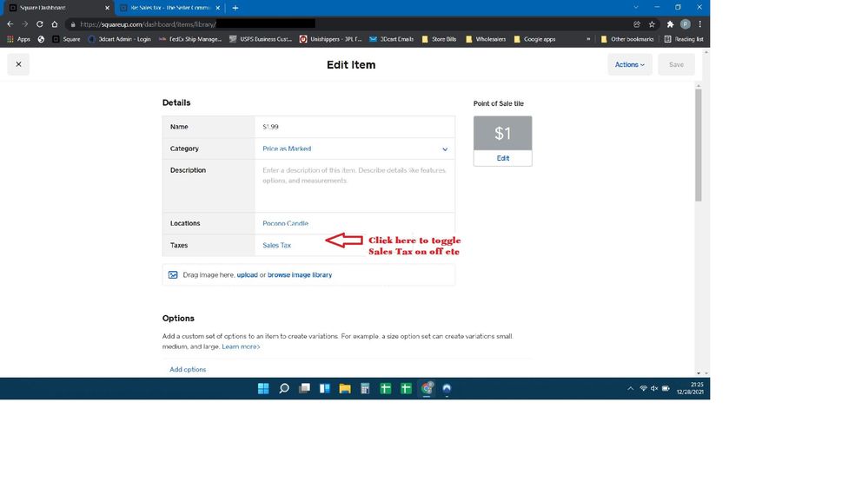Close the Edit Item dialog with X
Screen dimensions: 868x488
point(18,64)
